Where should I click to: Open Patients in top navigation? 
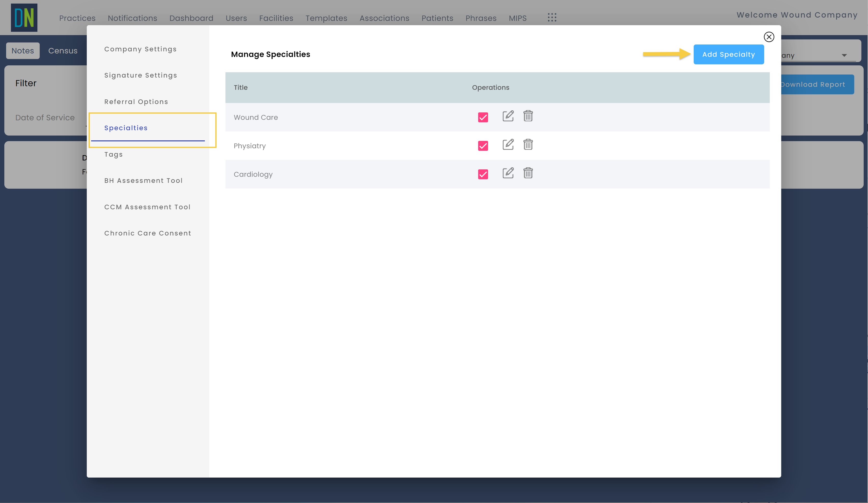pyautogui.click(x=437, y=18)
